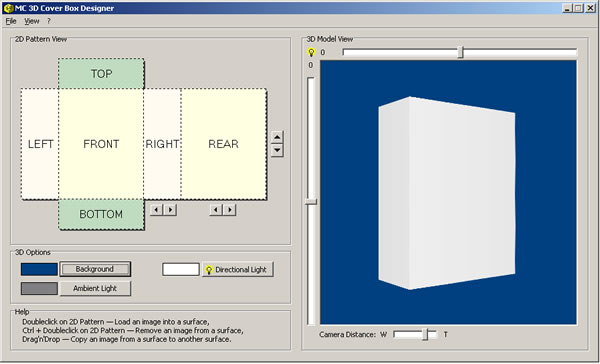The image size is (600, 364).
Task: Click right arrow under the REAR panel
Action: point(230,210)
